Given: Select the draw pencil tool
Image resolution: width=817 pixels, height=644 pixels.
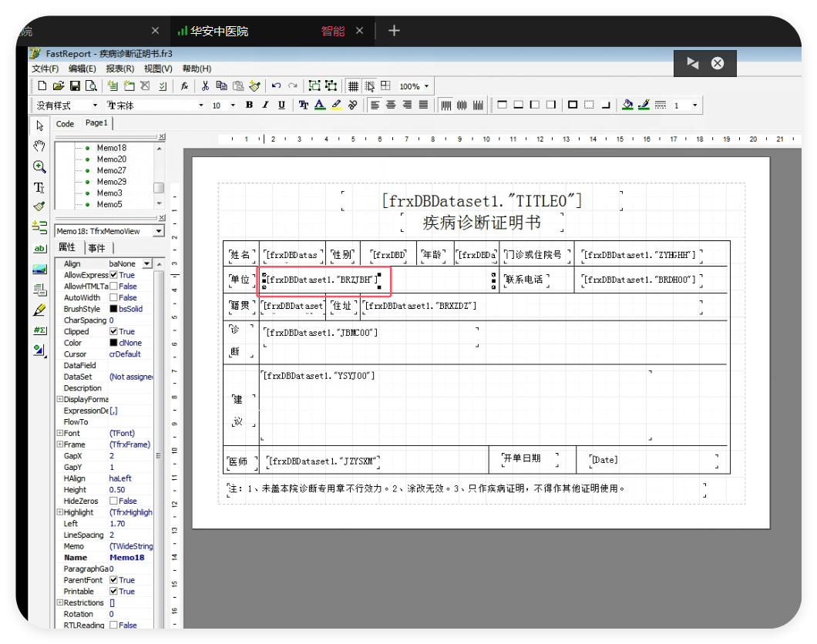Looking at the screenshot, I should (x=39, y=310).
